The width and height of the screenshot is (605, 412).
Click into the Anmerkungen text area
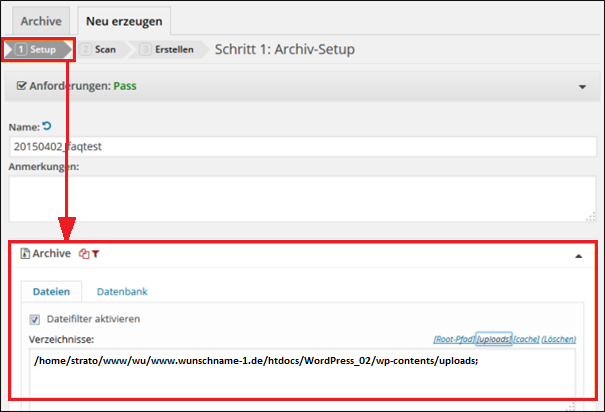coord(303,199)
